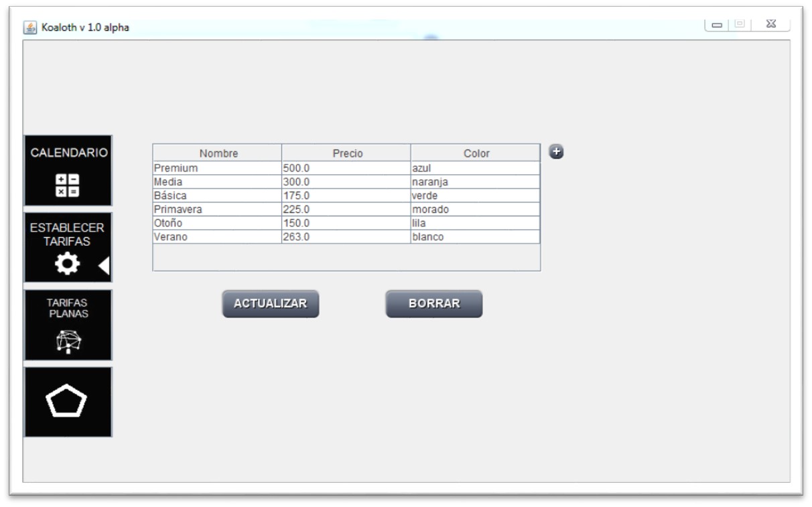Viewport: 812px width, 507px height.
Task: Click the 300.0 price cell for Media
Action: [346, 182]
